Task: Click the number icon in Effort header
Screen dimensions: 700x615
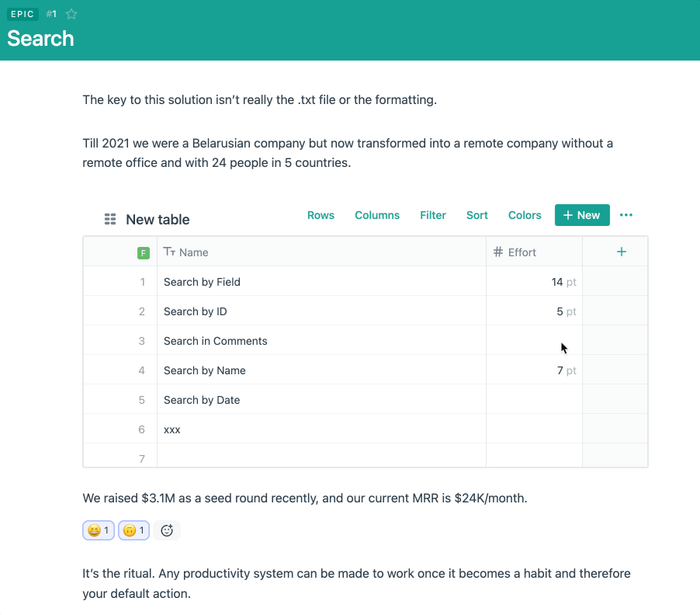Action: click(x=498, y=252)
